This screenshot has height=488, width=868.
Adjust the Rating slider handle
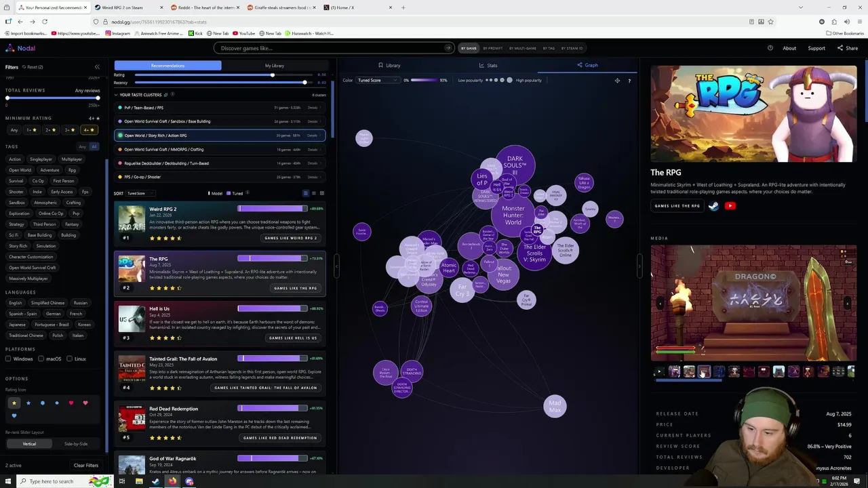pyautogui.click(x=273, y=75)
